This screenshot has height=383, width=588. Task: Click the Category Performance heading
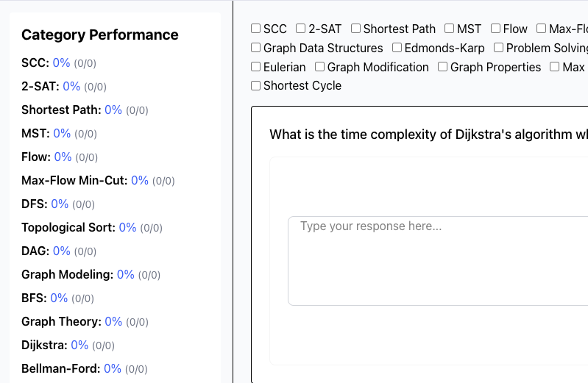click(x=100, y=35)
